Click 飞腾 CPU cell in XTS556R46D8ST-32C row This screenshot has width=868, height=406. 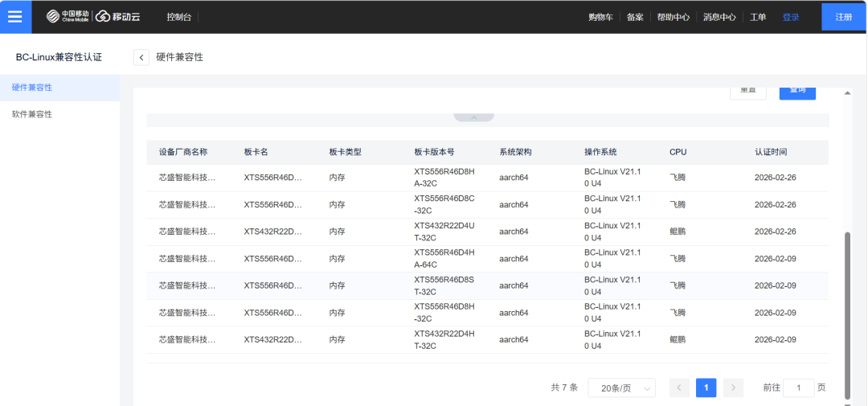coord(678,285)
